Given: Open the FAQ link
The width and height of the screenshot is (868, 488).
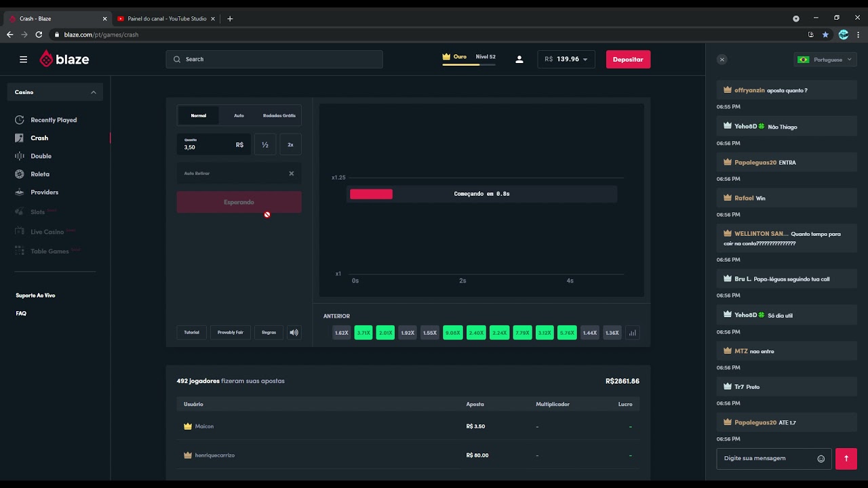Looking at the screenshot, I should tap(21, 314).
